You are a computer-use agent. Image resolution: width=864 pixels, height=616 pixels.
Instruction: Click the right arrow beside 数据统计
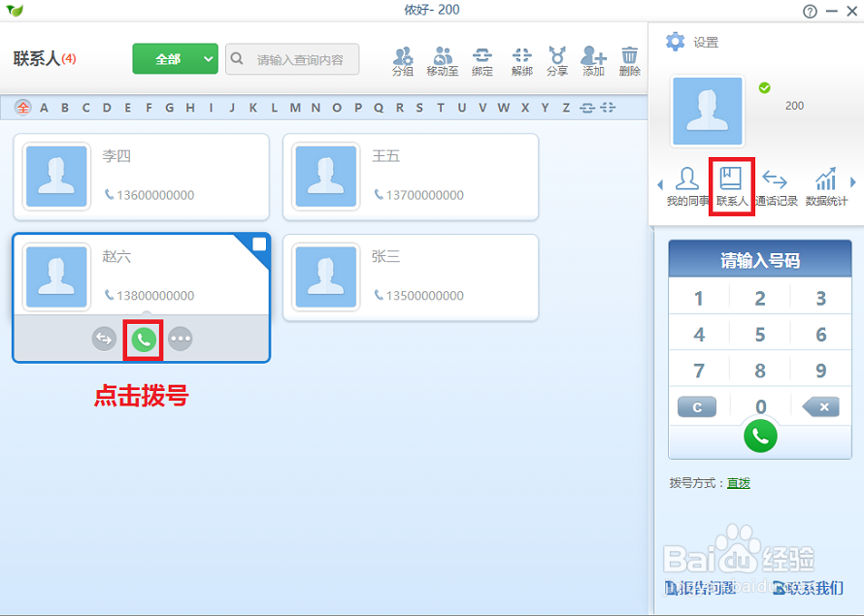tap(851, 182)
